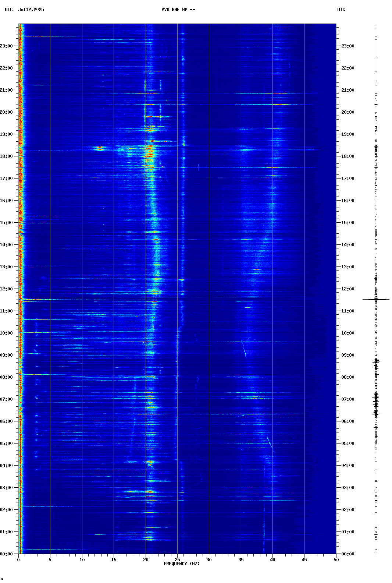
Task: Select the 20 tick label on the frequency axis
Action: coord(146,560)
